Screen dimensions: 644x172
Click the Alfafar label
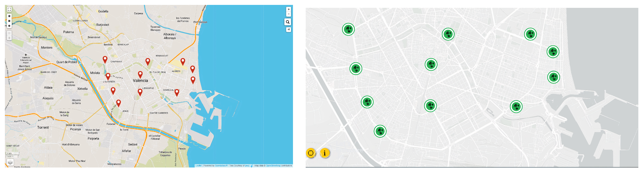coord(126,151)
